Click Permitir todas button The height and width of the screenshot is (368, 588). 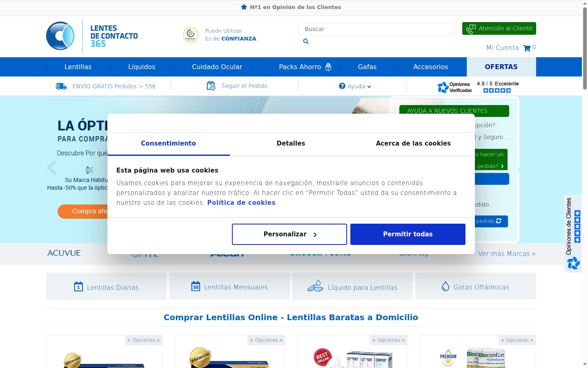tap(408, 234)
